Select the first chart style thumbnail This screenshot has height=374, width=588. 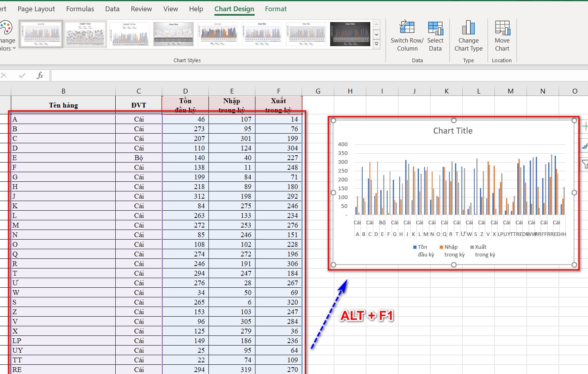(x=41, y=34)
